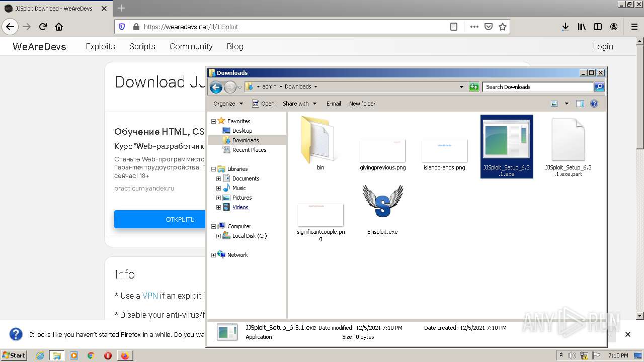Select Pictures library
The width and height of the screenshot is (644, 362).
click(242, 198)
